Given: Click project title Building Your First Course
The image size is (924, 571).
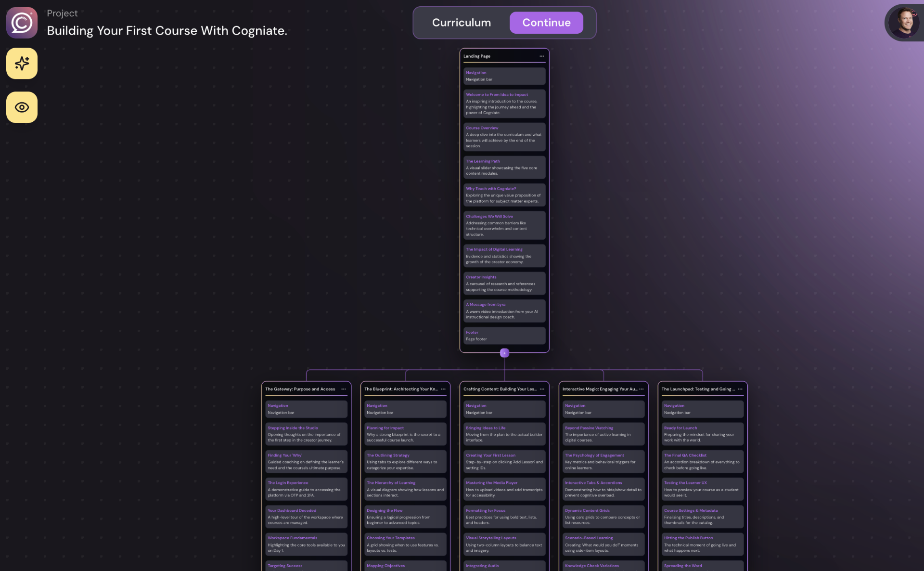Looking at the screenshot, I should coord(167,31).
